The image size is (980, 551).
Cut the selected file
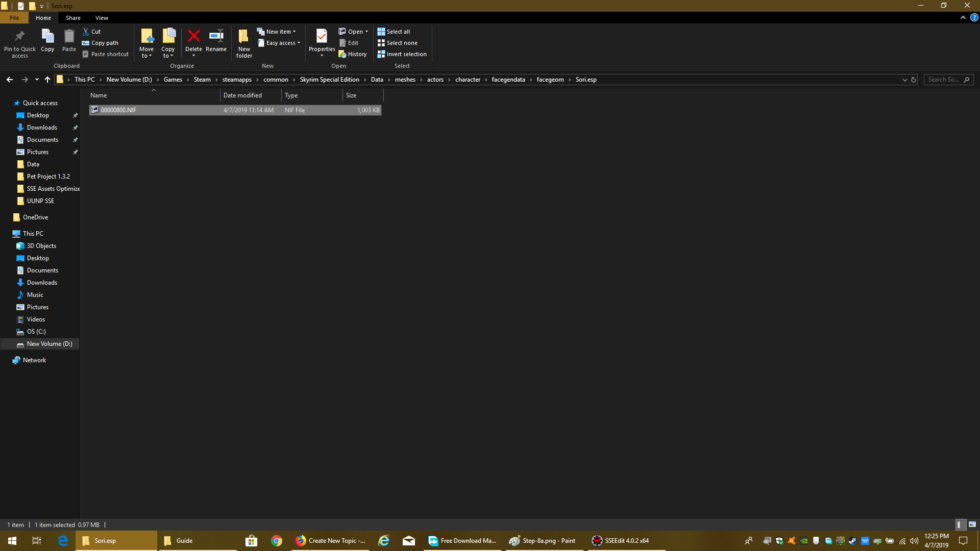pyautogui.click(x=92, y=32)
